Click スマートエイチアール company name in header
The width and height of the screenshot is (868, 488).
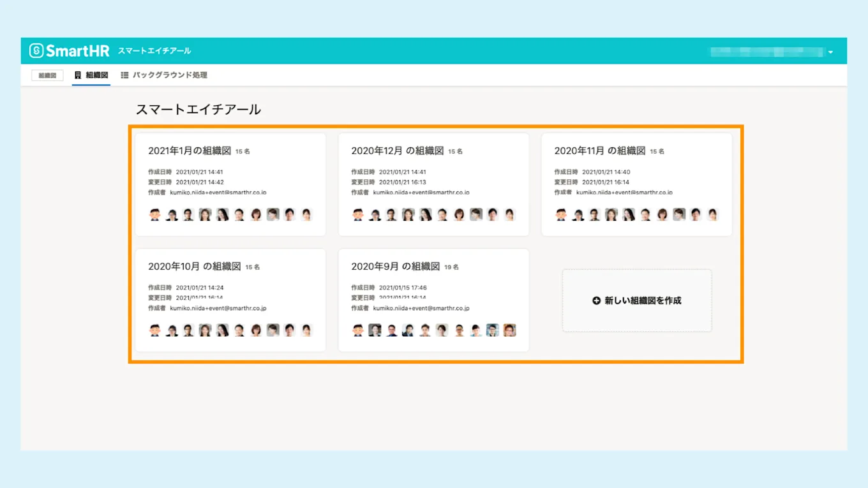[154, 51]
